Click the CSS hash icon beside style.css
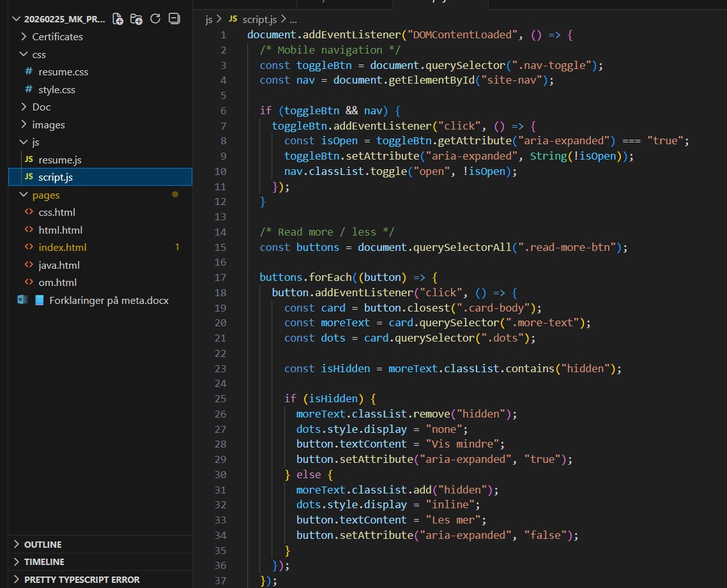Image resolution: width=727 pixels, height=588 pixels. tap(29, 89)
